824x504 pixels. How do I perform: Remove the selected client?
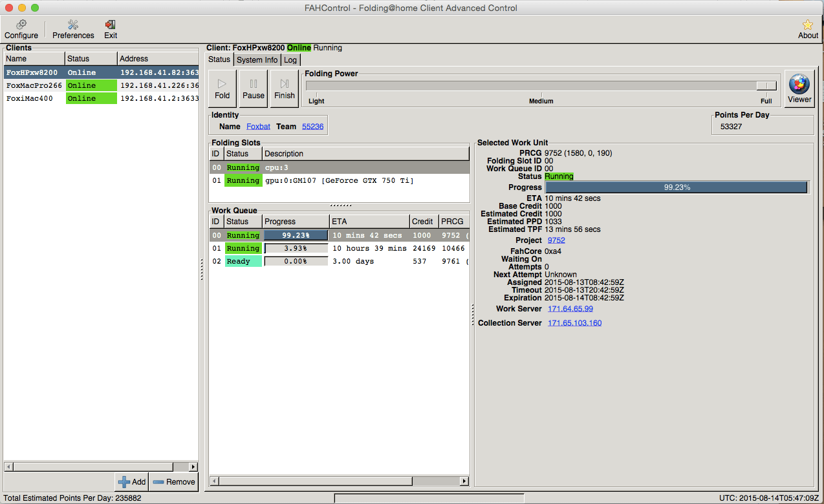[174, 482]
